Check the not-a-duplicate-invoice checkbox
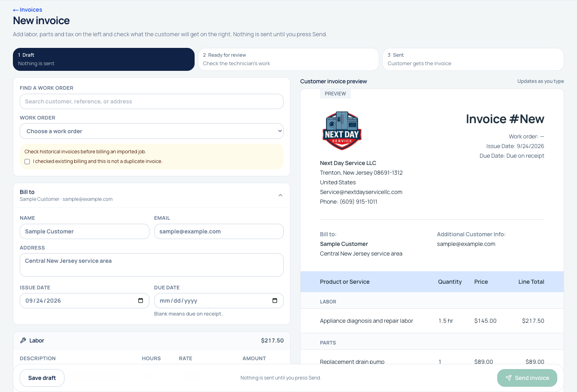Image resolution: width=577 pixels, height=392 pixels. coord(27,161)
